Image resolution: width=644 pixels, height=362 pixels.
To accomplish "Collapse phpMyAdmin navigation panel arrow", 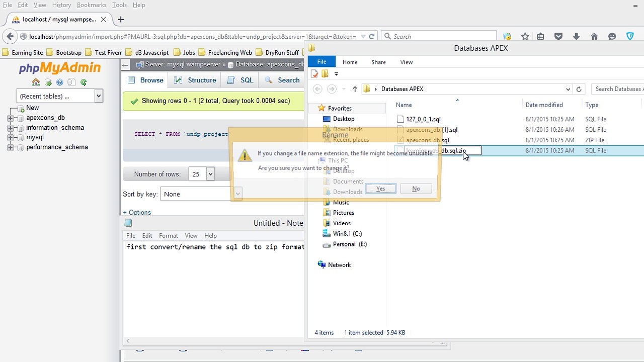I will [x=125, y=65].
